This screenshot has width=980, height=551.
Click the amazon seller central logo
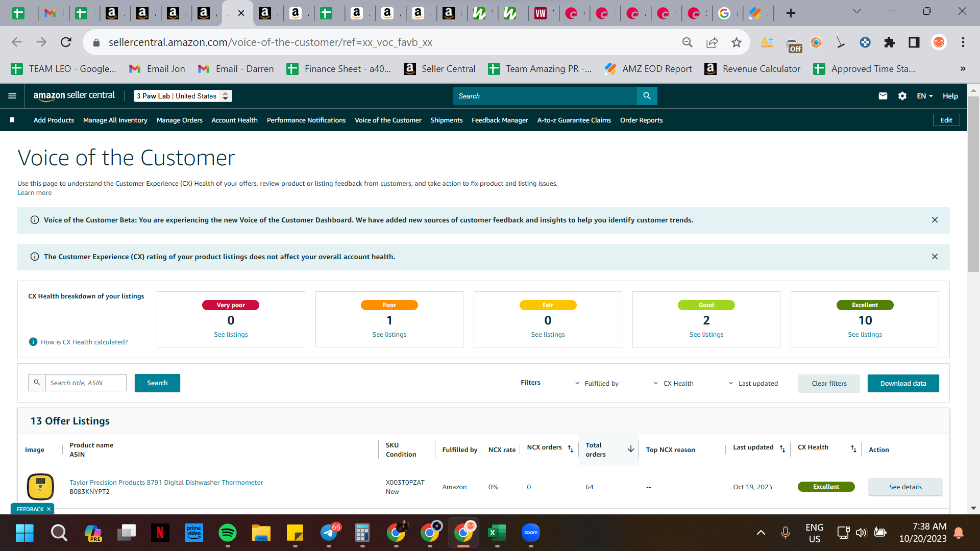74,95
